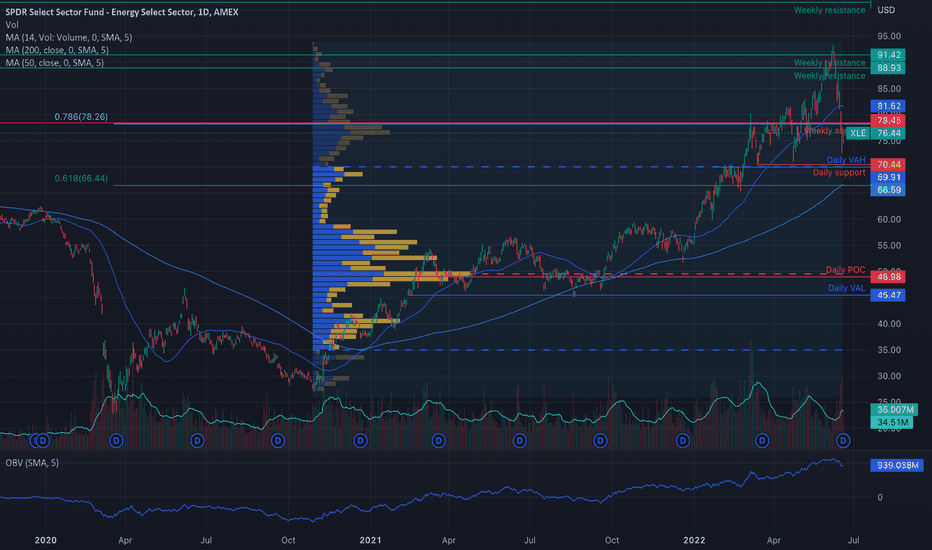Image resolution: width=932 pixels, height=550 pixels.
Task: Click the 2020 label on the time axis
Action: pyautogui.click(x=46, y=540)
